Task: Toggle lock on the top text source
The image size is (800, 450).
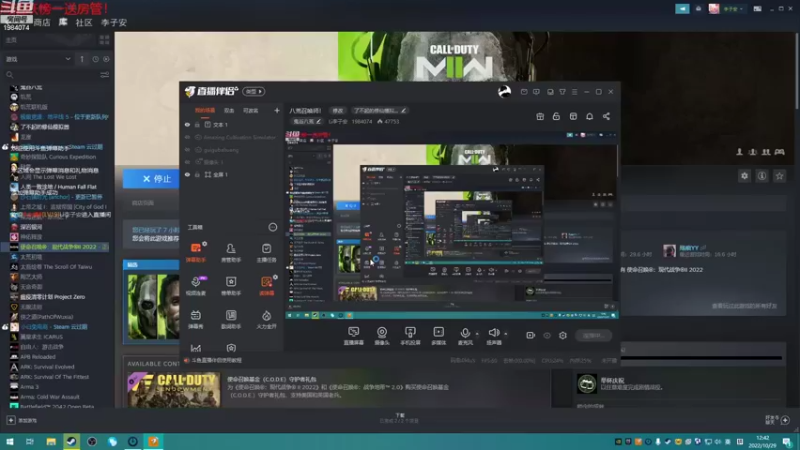Action: (197, 124)
